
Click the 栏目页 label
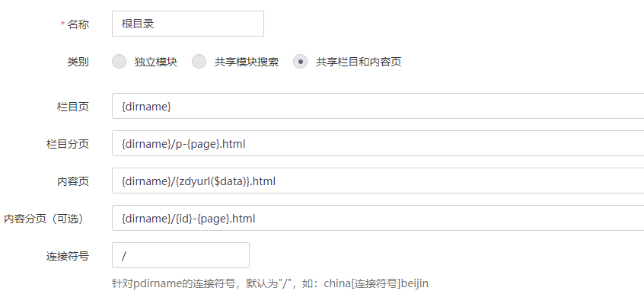73,107
